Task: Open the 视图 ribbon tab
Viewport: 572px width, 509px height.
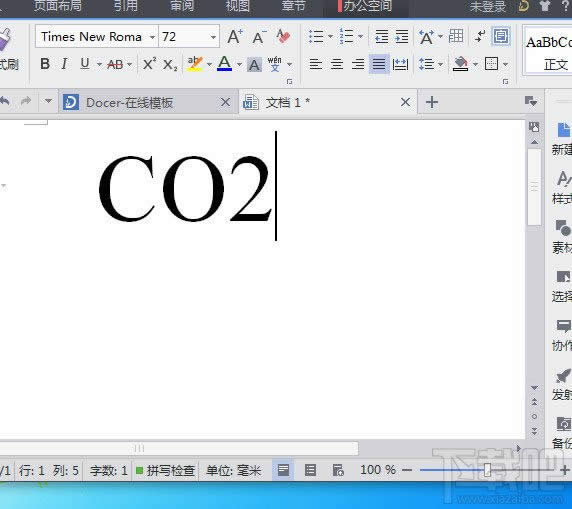Action: 237,5
